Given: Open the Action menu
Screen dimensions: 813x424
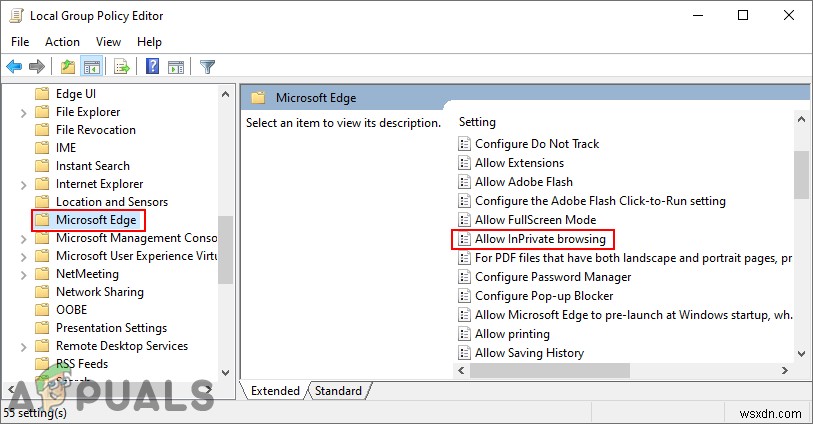Looking at the screenshot, I should click(x=62, y=42).
